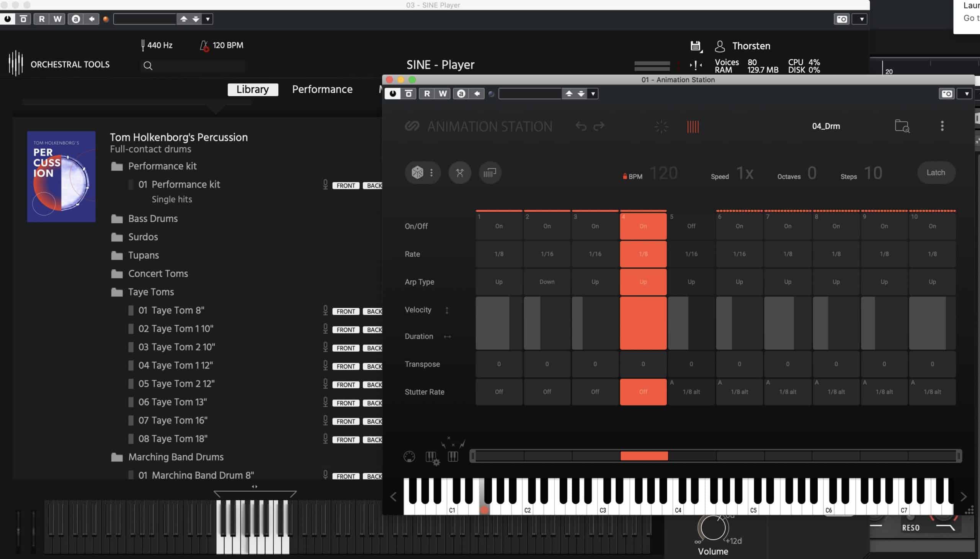Select the red vertical bars sequencer icon
Viewport: 980px width, 559px height.
pos(693,126)
